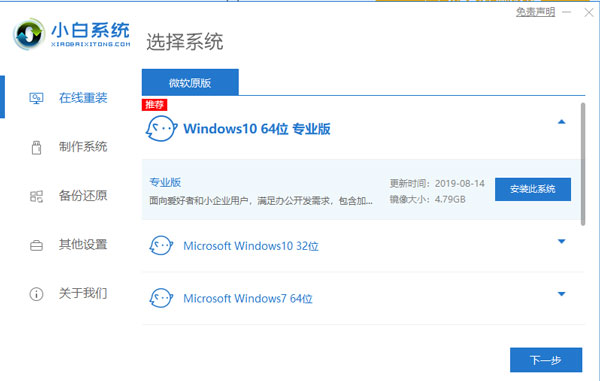Expand the Microsoft Windows10 32位 arrow
Screen dimensions: 600x381
click(561, 241)
